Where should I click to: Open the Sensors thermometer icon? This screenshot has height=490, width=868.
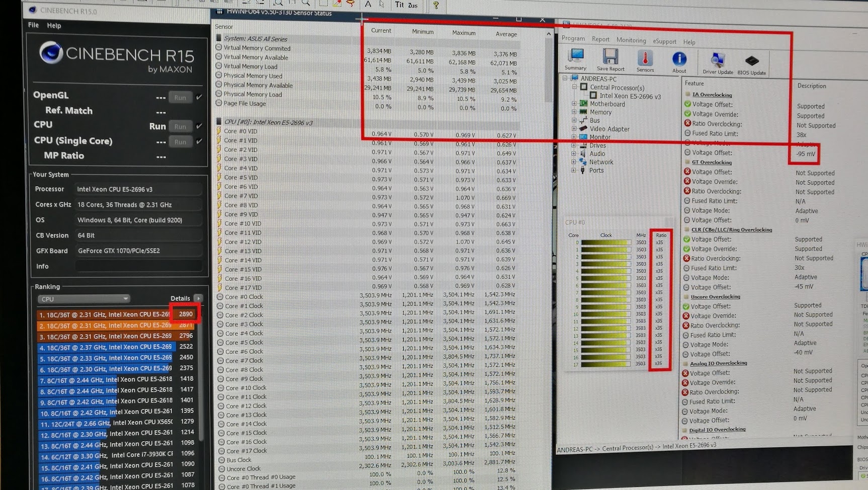(x=645, y=57)
